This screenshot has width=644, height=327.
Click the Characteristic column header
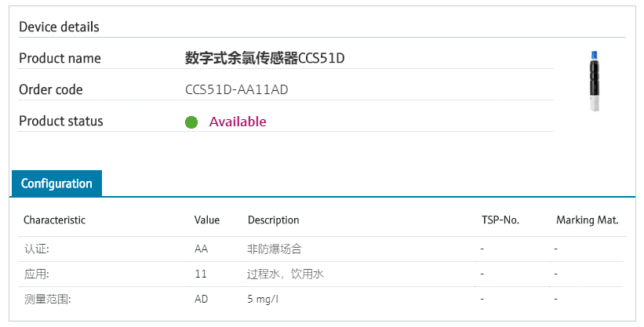coord(54,220)
